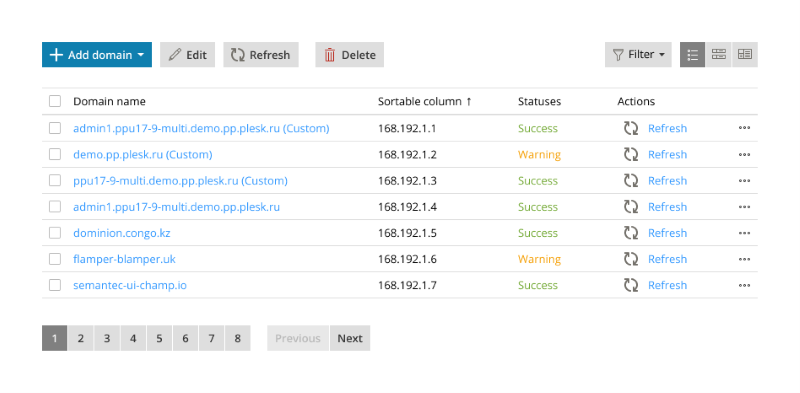Check the 168.192.1.4 row checkbox
The width and height of the screenshot is (800, 393).
tap(55, 206)
